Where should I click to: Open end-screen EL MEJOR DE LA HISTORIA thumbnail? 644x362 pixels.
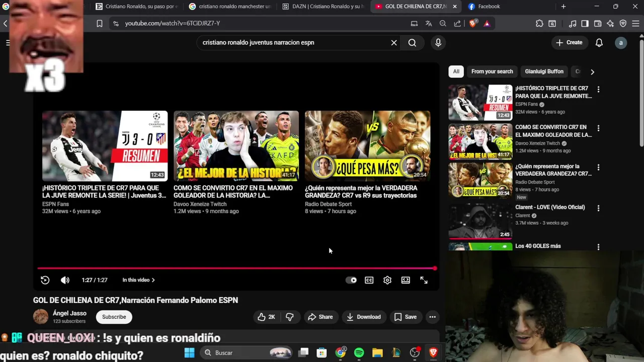pyautogui.click(x=236, y=146)
